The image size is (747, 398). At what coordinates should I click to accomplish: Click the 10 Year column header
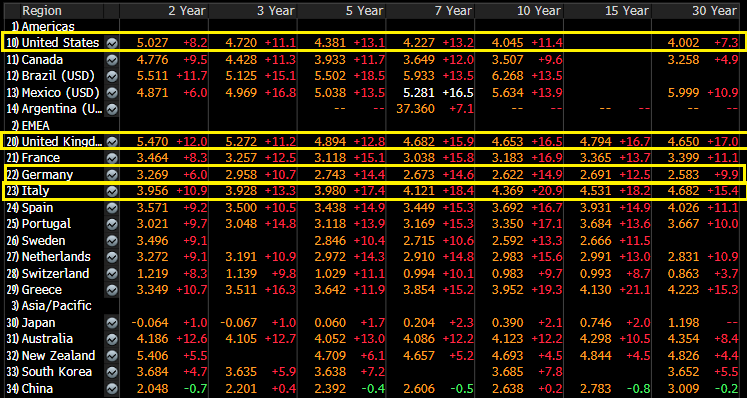click(x=540, y=10)
